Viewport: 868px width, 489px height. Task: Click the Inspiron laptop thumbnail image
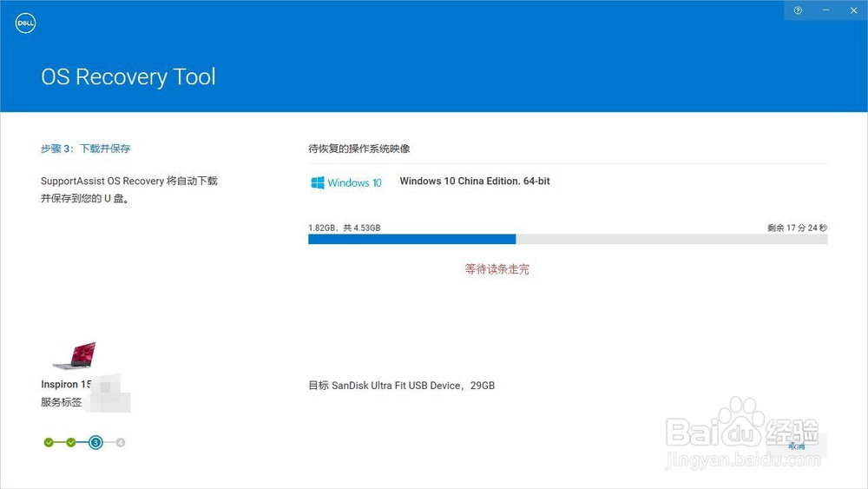(x=74, y=355)
